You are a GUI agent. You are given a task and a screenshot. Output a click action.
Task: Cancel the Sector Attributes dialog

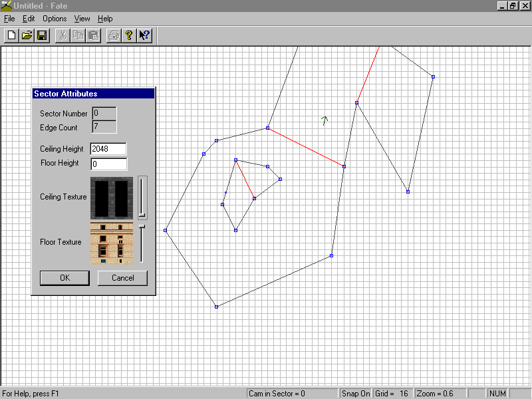[x=122, y=278]
